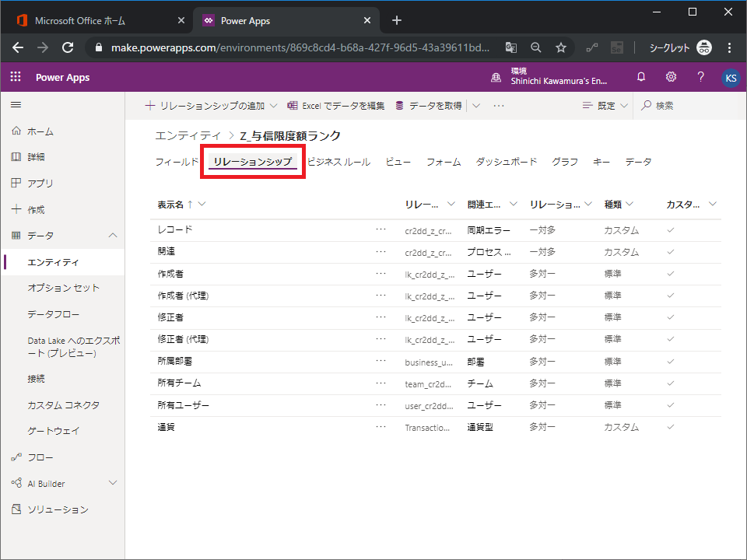This screenshot has height=560, width=747.
Task: Open notifications bell icon
Action: [x=641, y=77]
